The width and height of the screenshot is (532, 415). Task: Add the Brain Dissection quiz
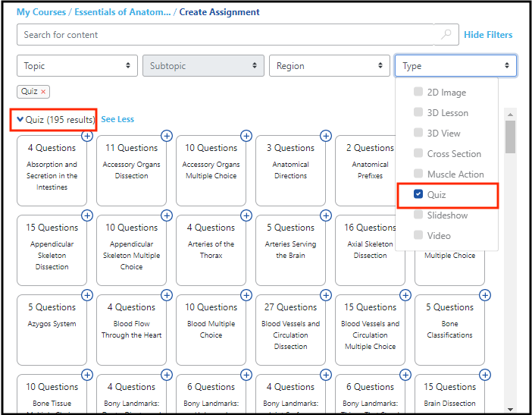[x=485, y=375]
